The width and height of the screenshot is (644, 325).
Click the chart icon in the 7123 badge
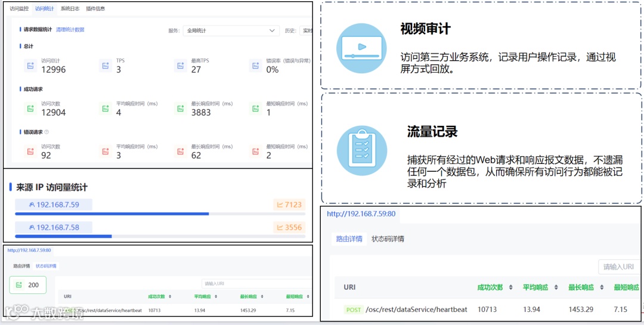(x=280, y=205)
